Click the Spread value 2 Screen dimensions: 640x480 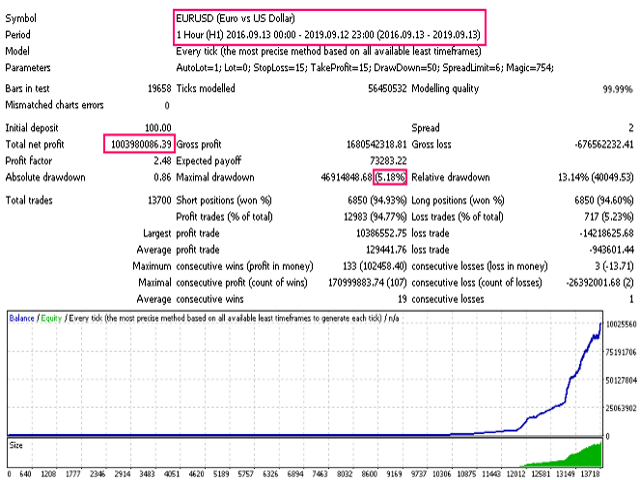[631, 128]
